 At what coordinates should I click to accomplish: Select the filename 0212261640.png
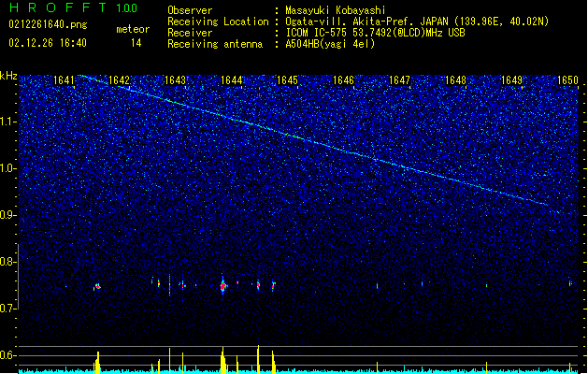[48, 24]
